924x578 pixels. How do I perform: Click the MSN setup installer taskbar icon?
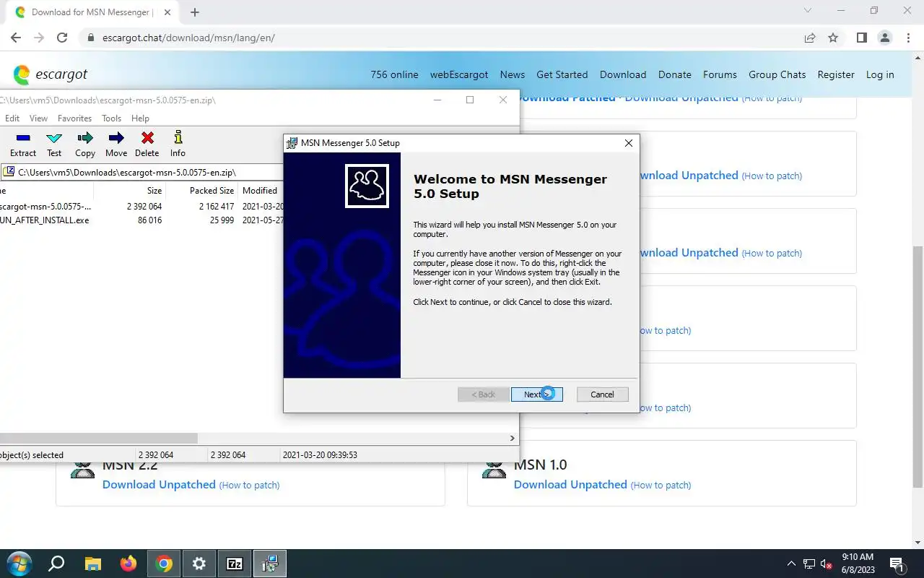coord(270,564)
